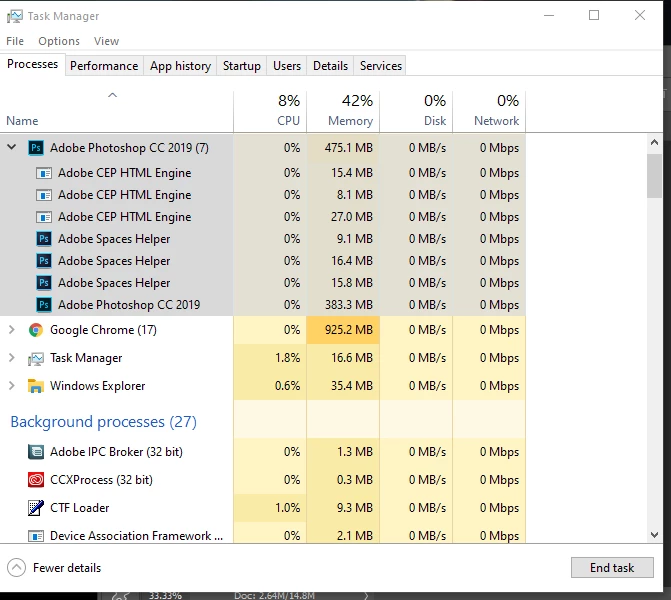Click the icon beside the 15.4 MB CEP HTML Engine
671x600 pixels.
point(44,173)
